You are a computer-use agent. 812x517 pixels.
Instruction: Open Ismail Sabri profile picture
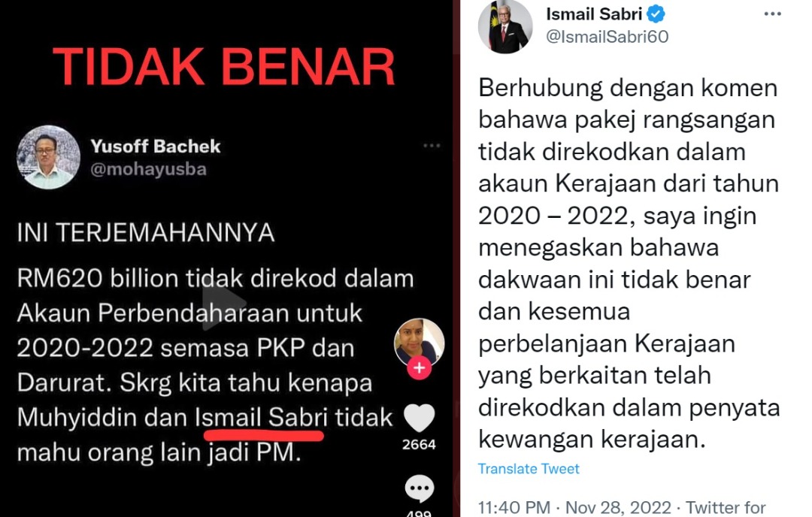click(x=505, y=27)
